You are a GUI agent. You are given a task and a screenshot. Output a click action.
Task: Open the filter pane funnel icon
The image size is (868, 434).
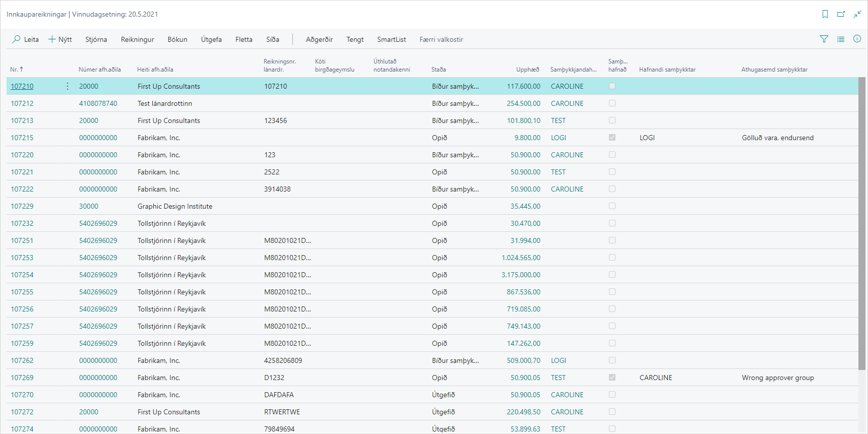point(824,39)
